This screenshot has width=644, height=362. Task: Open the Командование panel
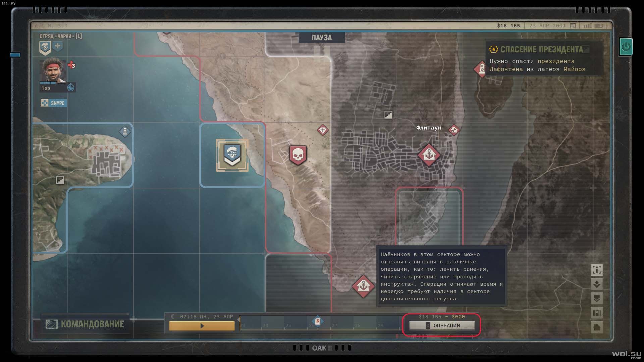coord(85,324)
